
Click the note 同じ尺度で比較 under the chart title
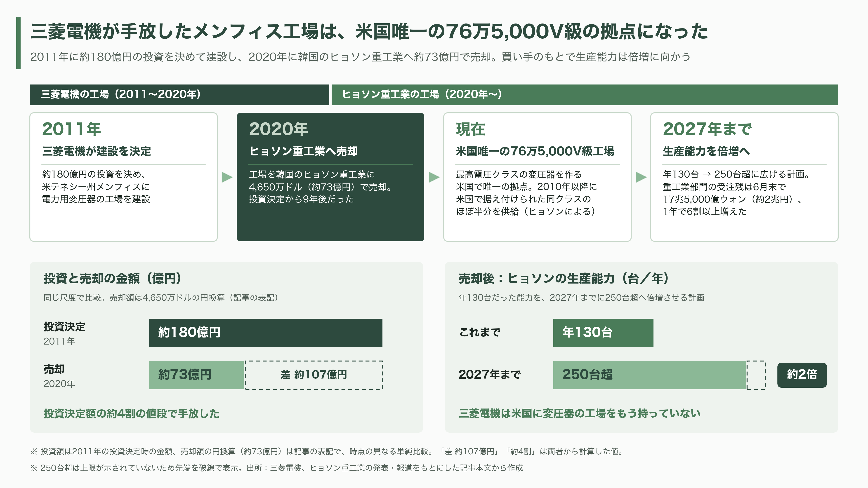(161, 298)
